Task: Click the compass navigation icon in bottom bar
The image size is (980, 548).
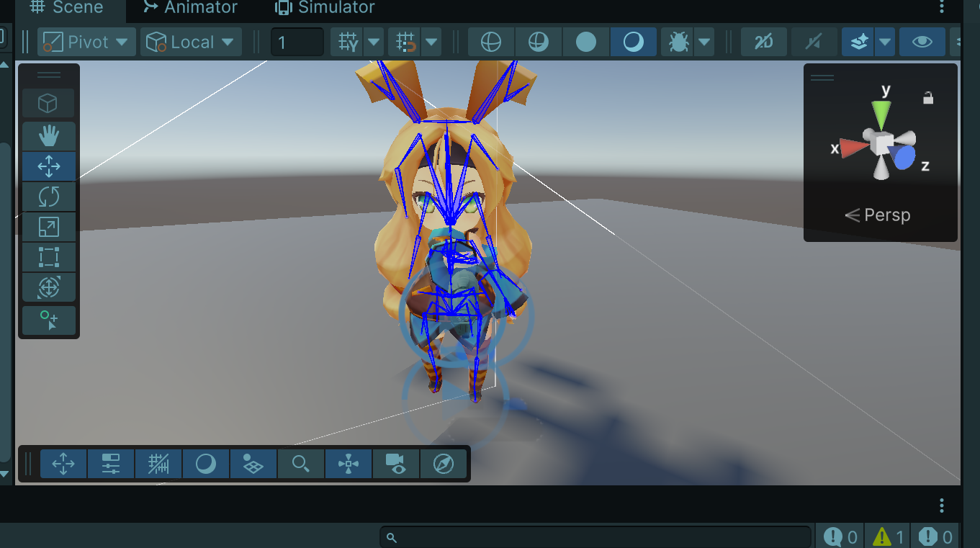Action: pos(444,464)
